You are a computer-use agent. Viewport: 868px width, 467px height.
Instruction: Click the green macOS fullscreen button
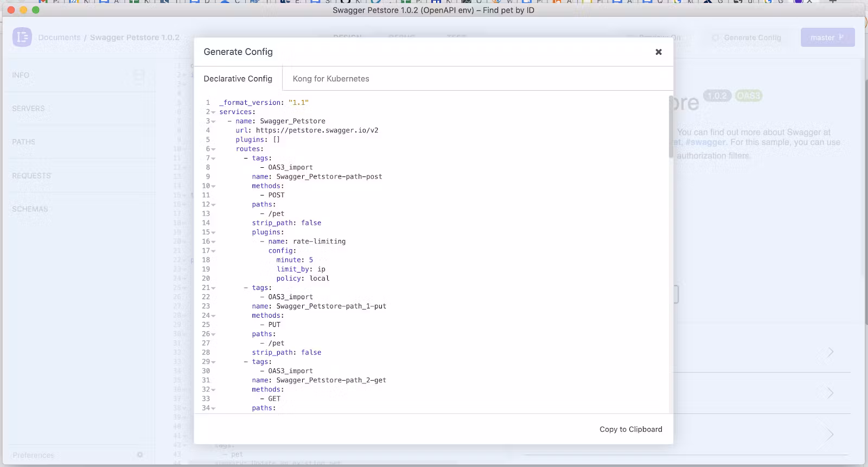click(36, 10)
